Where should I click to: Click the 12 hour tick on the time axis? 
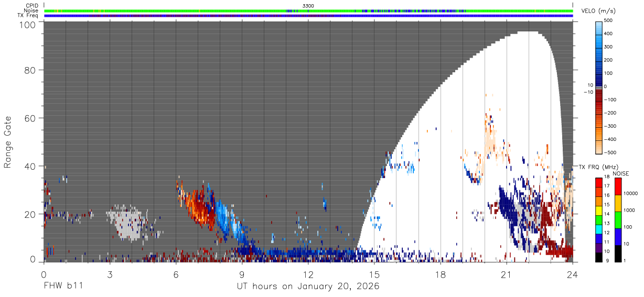[308, 274]
